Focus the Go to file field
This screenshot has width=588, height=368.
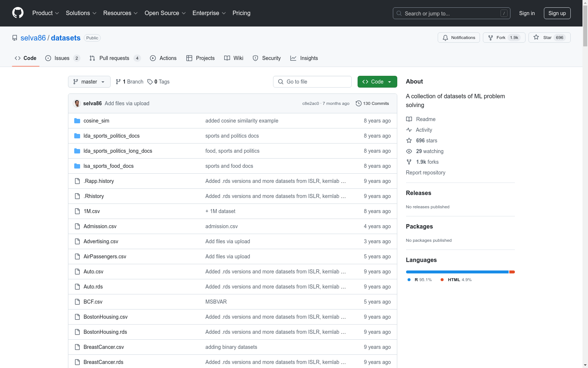pyautogui.click(x=312, y=82)
